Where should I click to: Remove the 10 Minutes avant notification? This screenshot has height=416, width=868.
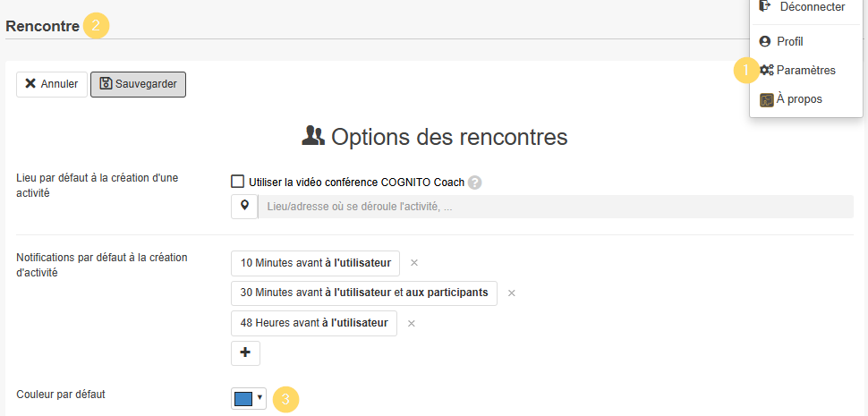pos(414,263)
